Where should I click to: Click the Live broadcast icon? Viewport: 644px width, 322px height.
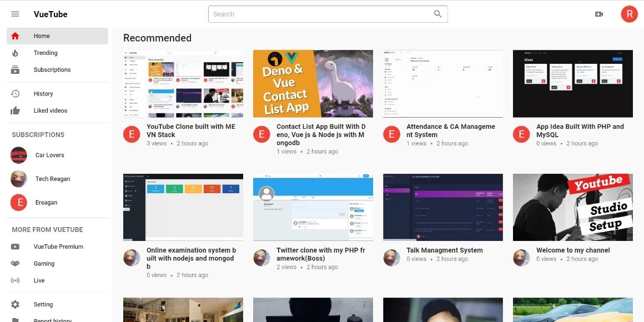tap(15, 280)
